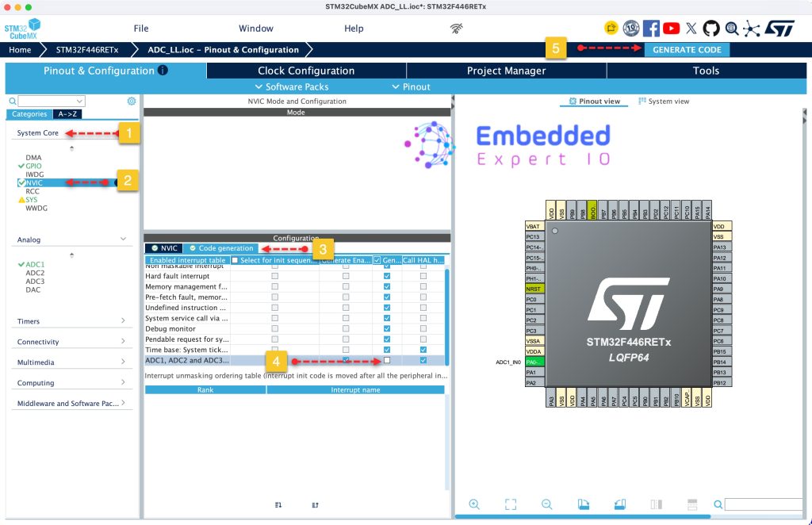Expand Middleware and Software Packs category
Viewport: 812px width, 525px height.
click(x=71, y=404)
